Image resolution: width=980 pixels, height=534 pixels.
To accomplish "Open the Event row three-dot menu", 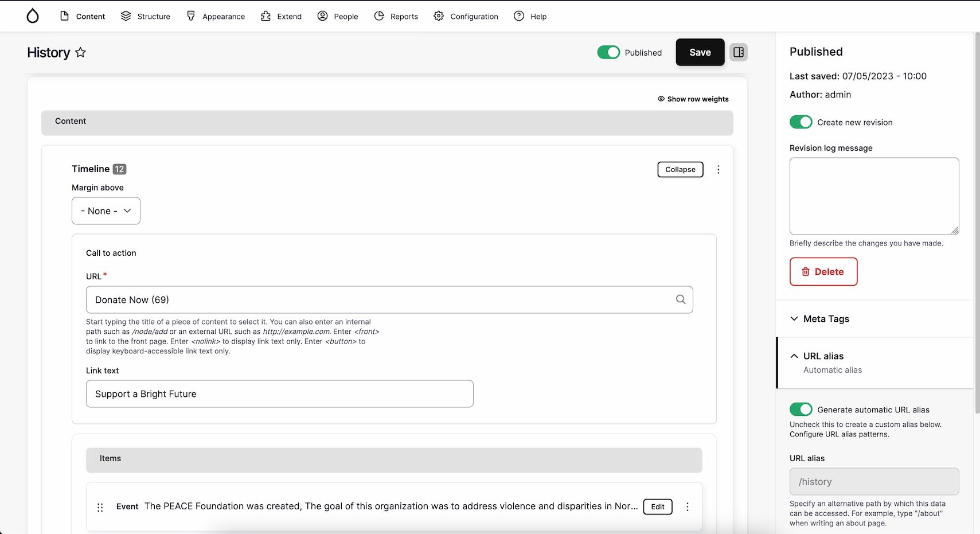I will 687,507.
